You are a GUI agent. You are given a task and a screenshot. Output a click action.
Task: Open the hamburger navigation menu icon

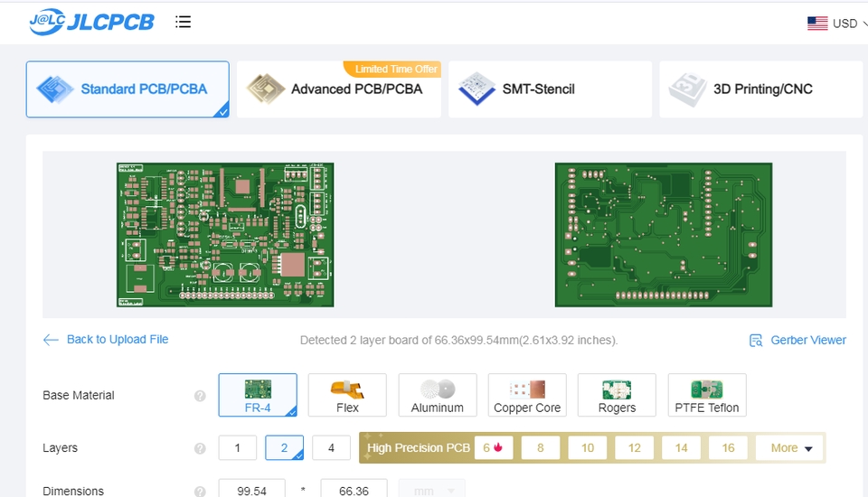183,22
